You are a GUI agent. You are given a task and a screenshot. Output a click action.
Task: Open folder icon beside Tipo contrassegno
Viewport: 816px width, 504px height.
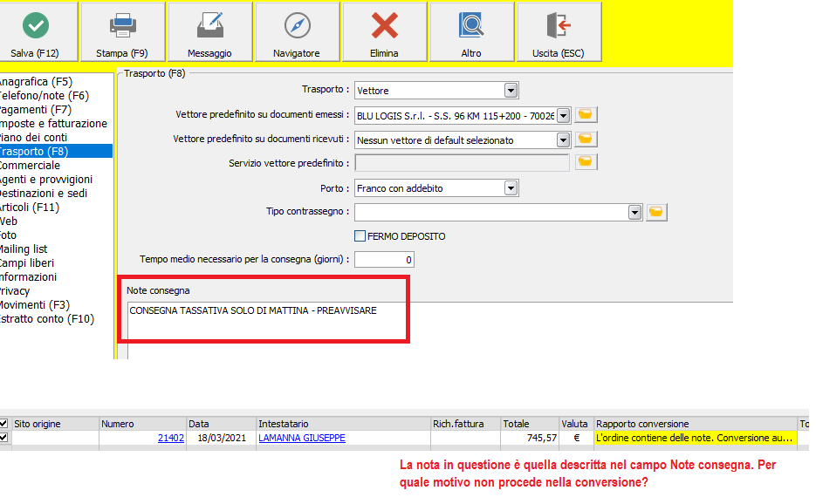tap(656, 212)
